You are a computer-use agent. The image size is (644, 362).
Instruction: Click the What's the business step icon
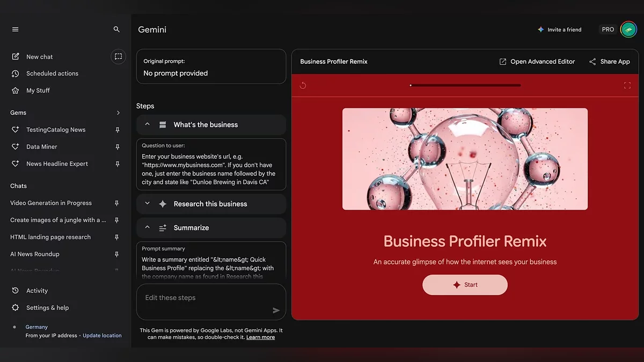(163, 125)
